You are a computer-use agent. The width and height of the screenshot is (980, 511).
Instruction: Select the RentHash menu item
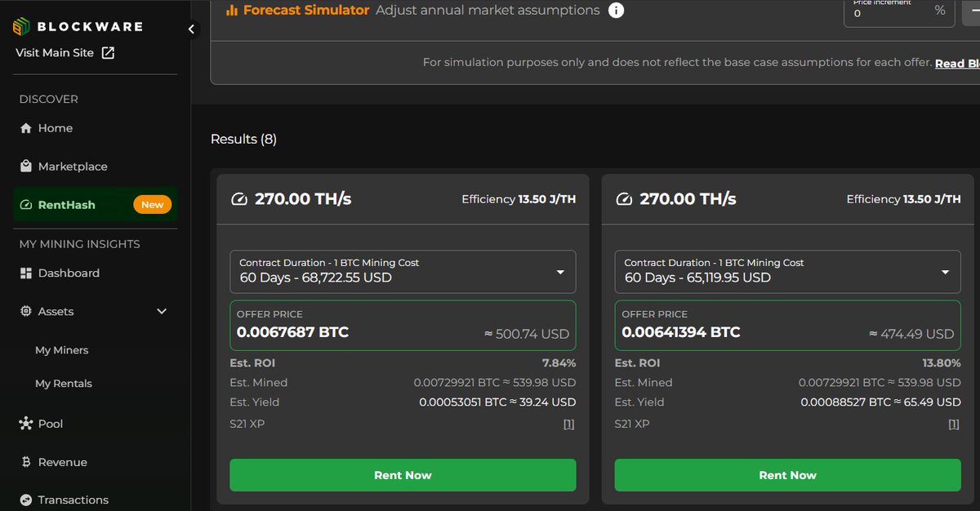click(x=96, y=205)
